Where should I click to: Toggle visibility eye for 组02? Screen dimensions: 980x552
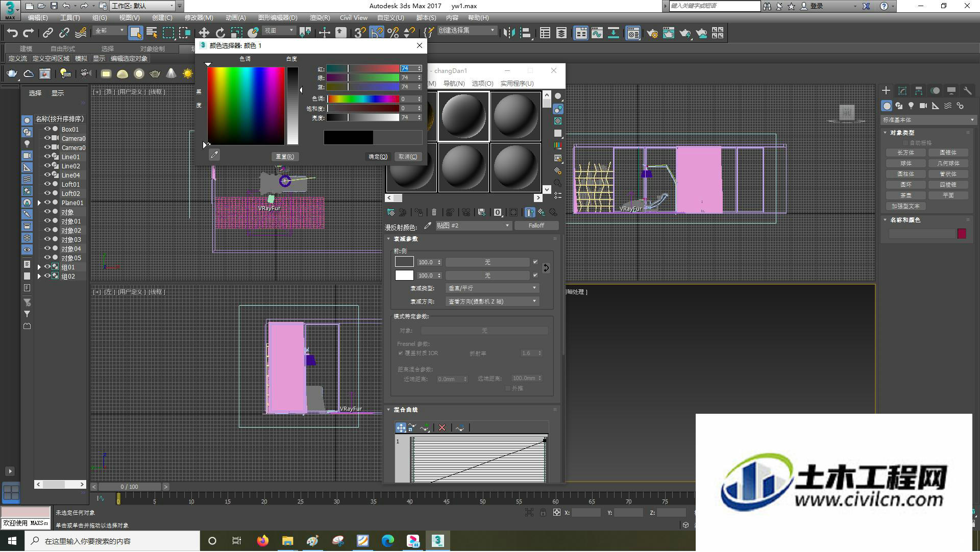click(47, 276)
